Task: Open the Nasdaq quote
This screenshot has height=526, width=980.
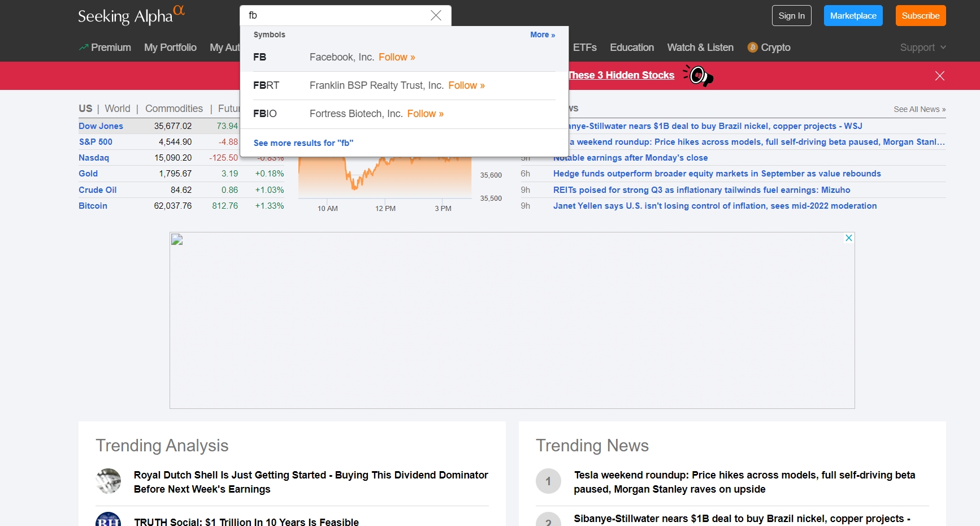Action: coord(94,158)
